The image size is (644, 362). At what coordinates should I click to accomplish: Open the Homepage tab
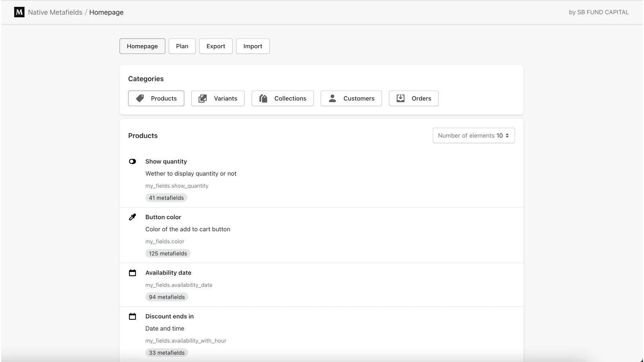pos(142,46)
